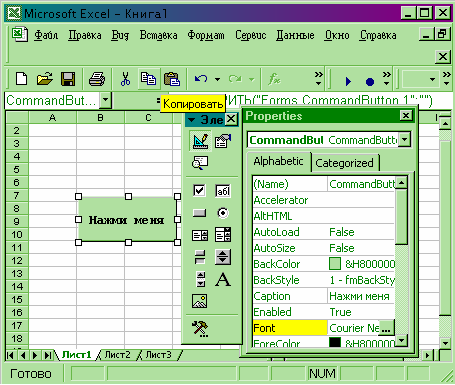Open the Сервис menu

[x=251, y=35]
